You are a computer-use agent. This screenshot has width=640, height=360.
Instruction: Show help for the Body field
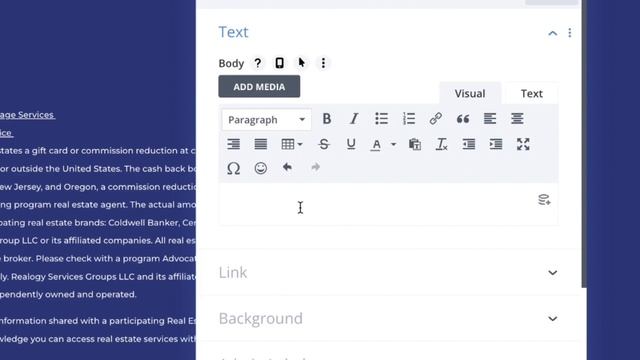(x=258, y=63)
